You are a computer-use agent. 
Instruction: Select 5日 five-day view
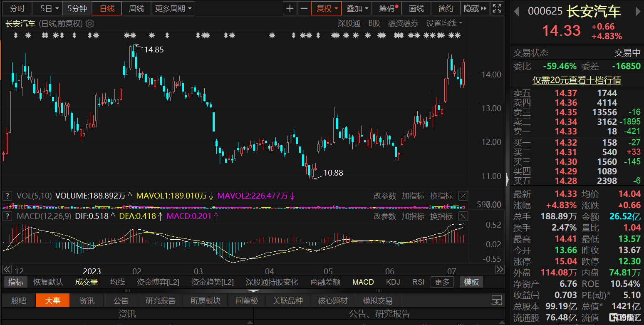coord(47,8)
